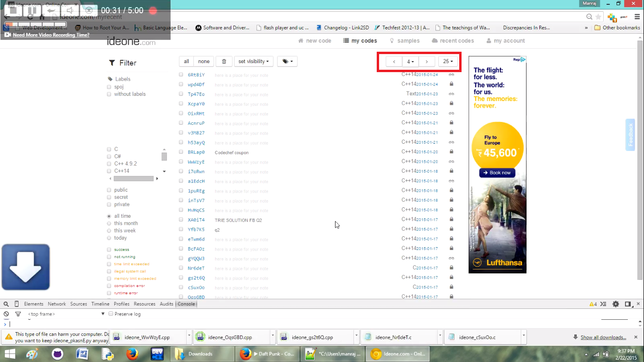Open DevTools settings gear icon
The width and height of the screenshot is (644, 362).
click(616, 304)
